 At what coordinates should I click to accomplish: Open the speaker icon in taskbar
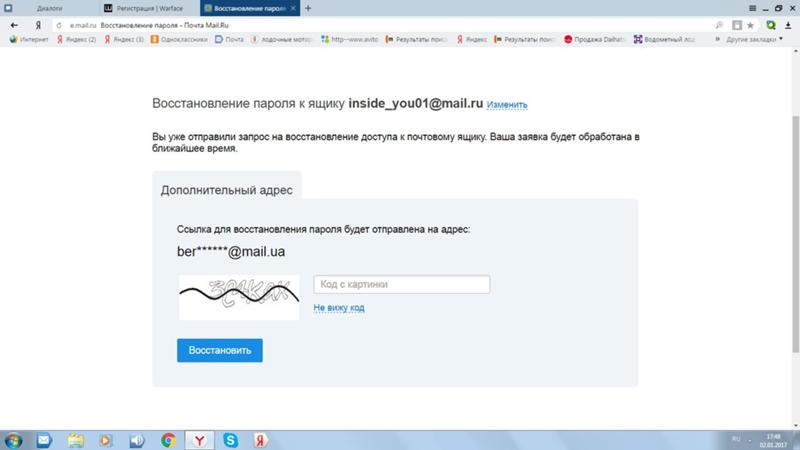[x=137, y=440]
